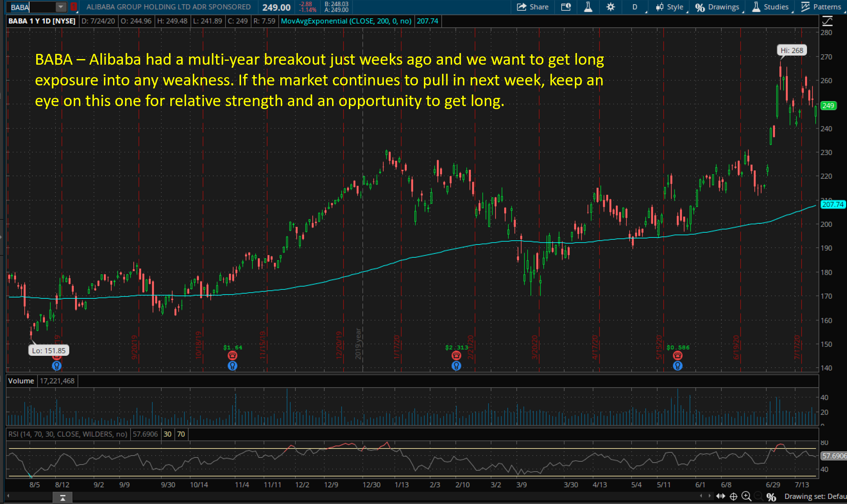Click the percent drawing tools icon at bottom
Image resolution: width=847 pixels, height=504 pixels.
point(772,497)
